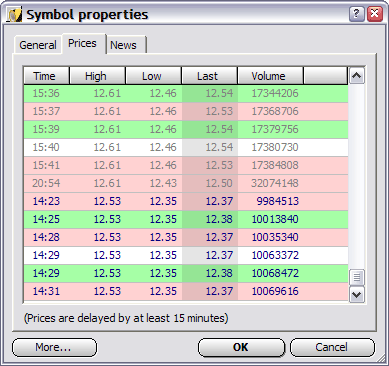Select the 15:39 time cell
389x366 pixels.
(46, 129)
